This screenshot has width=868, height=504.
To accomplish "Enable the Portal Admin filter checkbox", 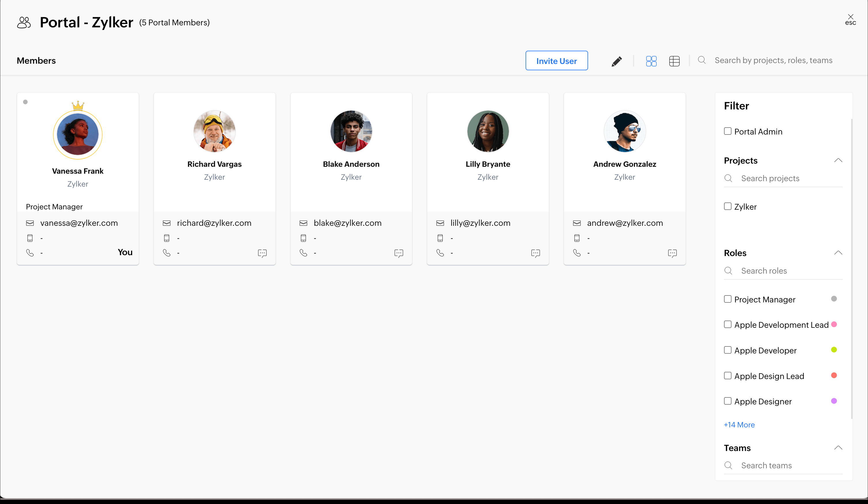I will pos(727,131).
